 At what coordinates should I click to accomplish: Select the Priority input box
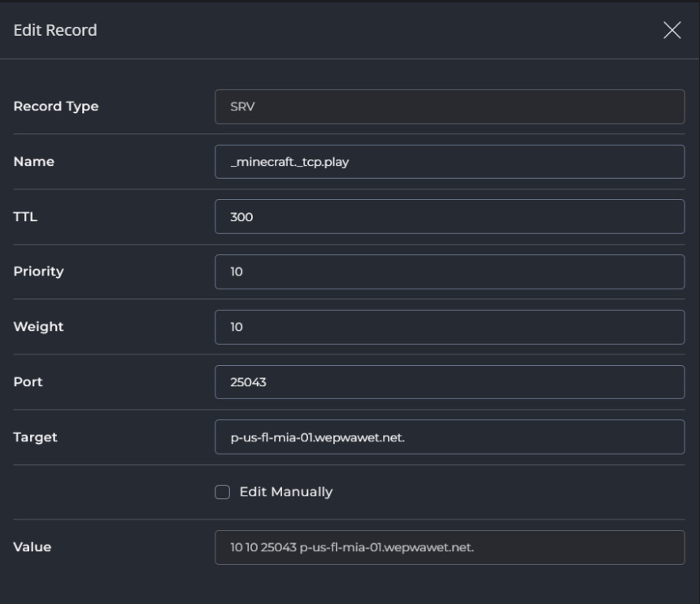point(450,272)
